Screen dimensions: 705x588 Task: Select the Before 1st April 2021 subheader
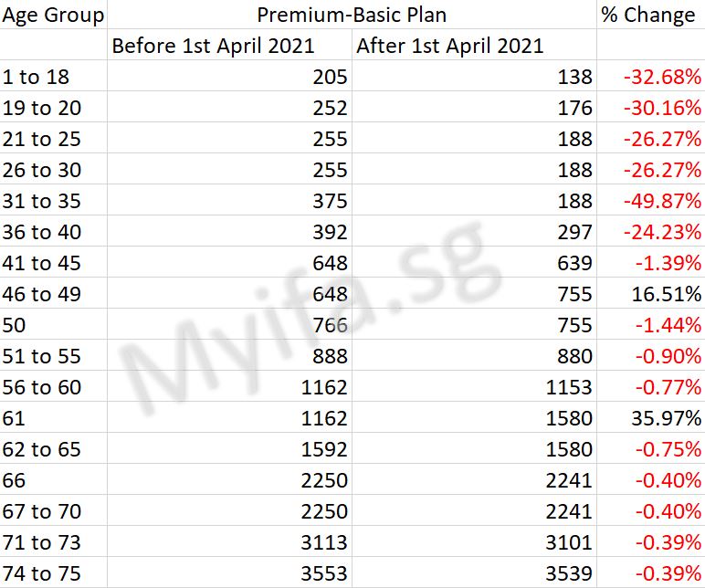pos(213,46)
